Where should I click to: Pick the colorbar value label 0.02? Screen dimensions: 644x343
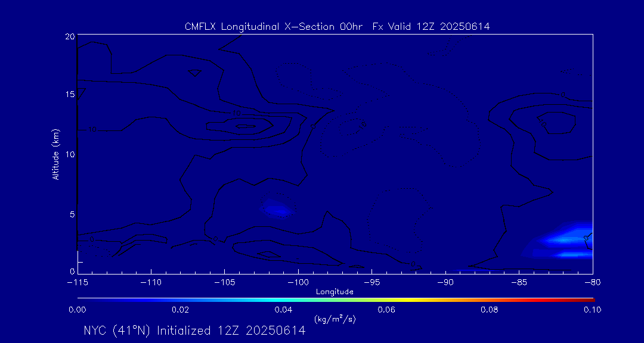pyautogui.click(x=181, y=310)
